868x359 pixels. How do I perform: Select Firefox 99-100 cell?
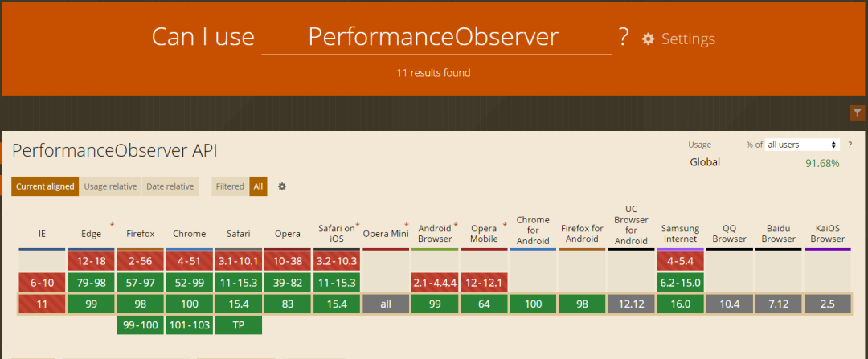(x=140, y=325)
